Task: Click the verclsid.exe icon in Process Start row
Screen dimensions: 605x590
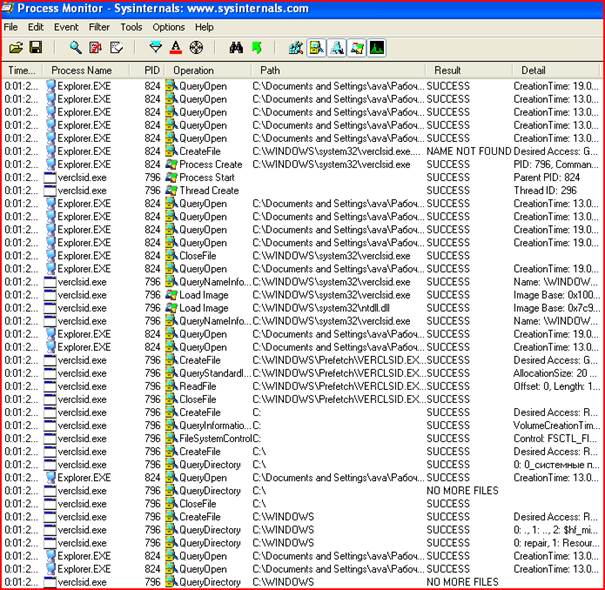Action: click(x=50, y=178)
